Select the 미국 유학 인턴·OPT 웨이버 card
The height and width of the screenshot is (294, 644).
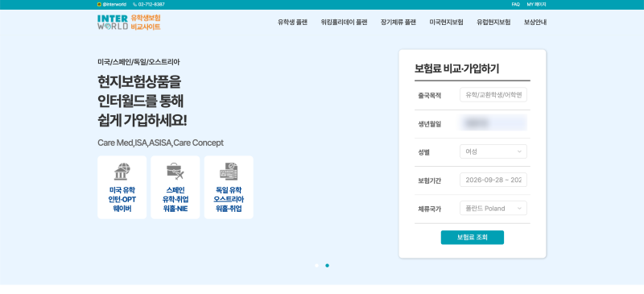tap(122, 187)
